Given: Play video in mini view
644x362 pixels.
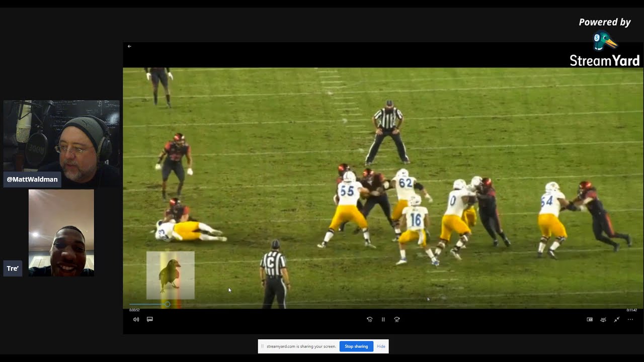Looking at the screenshot, I should pyautogui.click(x=590, y=319).
